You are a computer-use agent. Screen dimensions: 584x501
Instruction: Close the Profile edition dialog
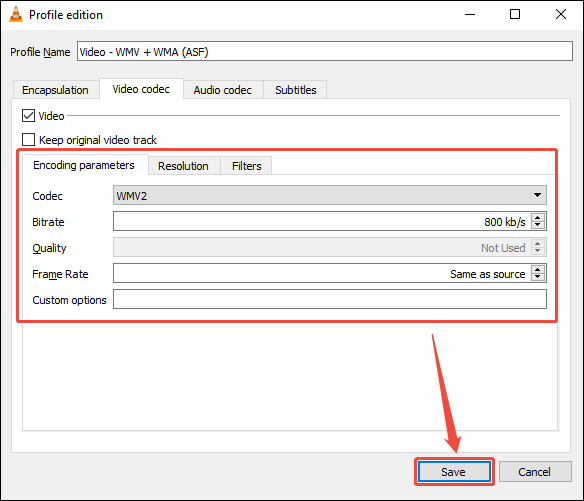point(561,15)
